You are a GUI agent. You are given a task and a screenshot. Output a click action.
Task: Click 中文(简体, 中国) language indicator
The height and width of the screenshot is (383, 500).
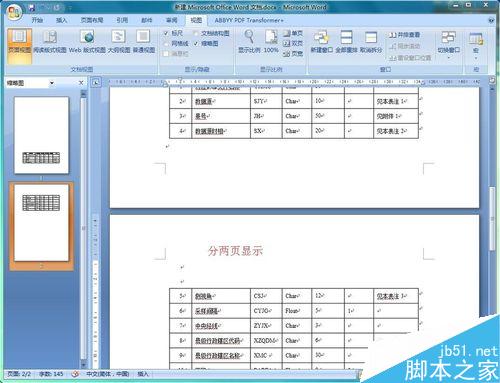[107, 374]
